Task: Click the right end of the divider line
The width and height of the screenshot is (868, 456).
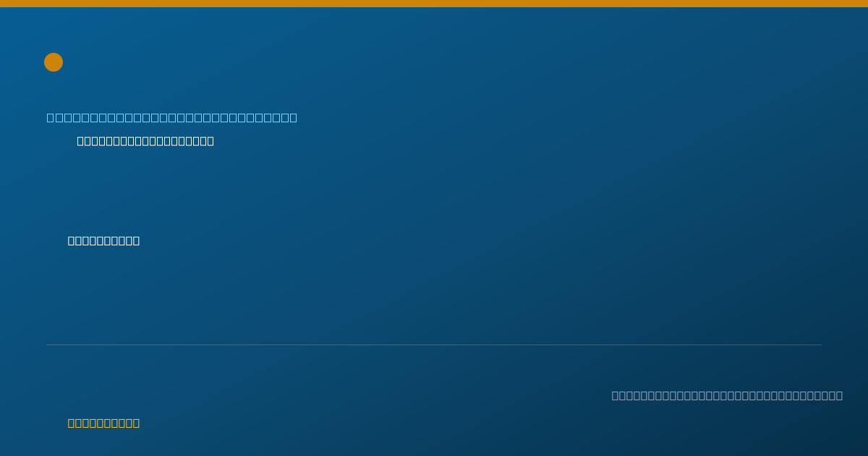Action: click(820, 345)
